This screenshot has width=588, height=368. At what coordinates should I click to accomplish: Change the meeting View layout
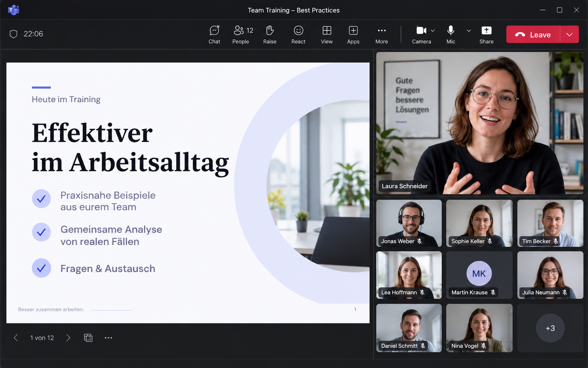327,34
